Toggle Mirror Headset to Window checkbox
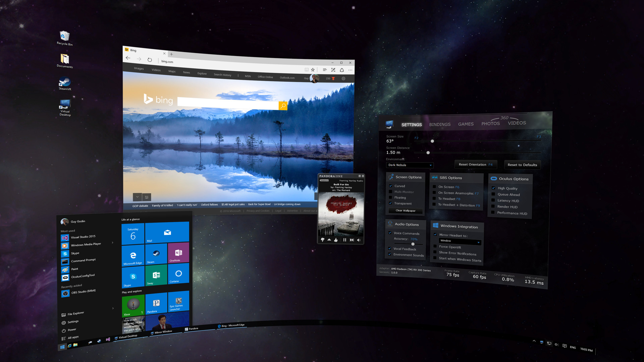 tap(435, 234)
